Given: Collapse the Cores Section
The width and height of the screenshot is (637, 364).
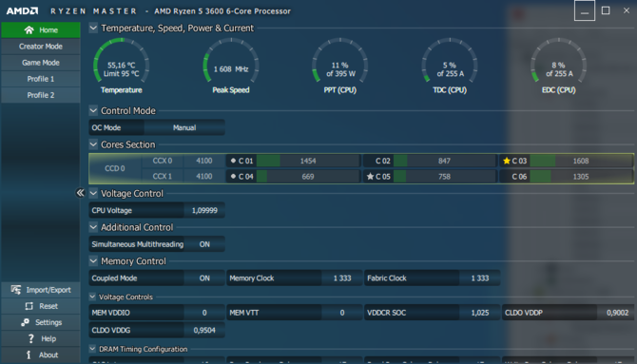Looking at the screenshot, I should click(x=93, y=144).
